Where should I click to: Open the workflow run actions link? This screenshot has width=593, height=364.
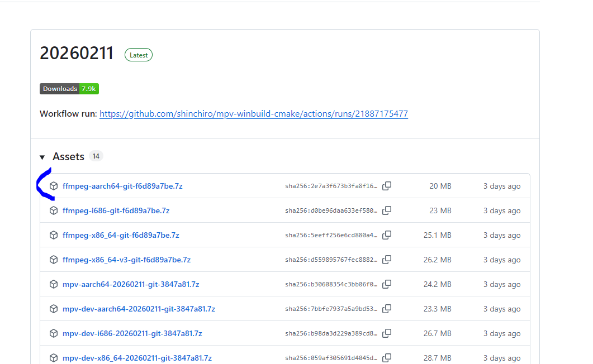pyautogui.click(x=254, y=114)
